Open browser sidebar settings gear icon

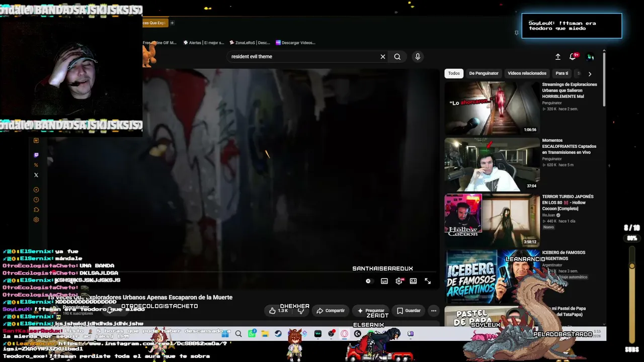36,220
